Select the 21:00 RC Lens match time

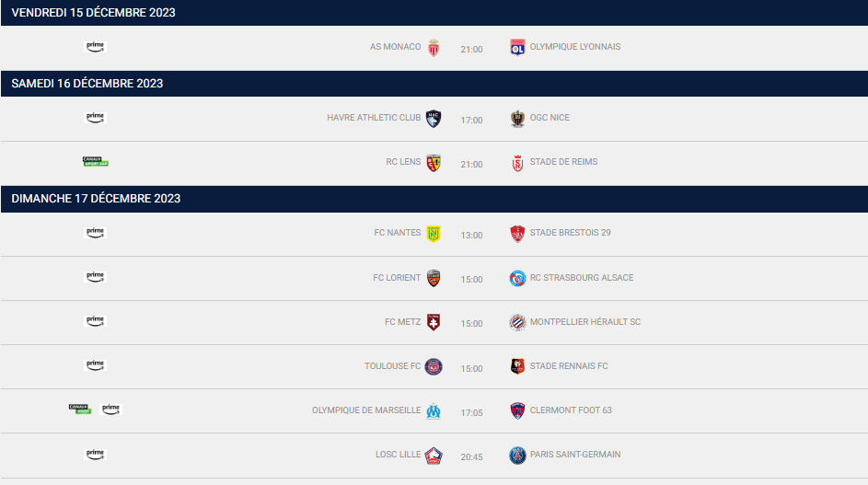[471, 165]
